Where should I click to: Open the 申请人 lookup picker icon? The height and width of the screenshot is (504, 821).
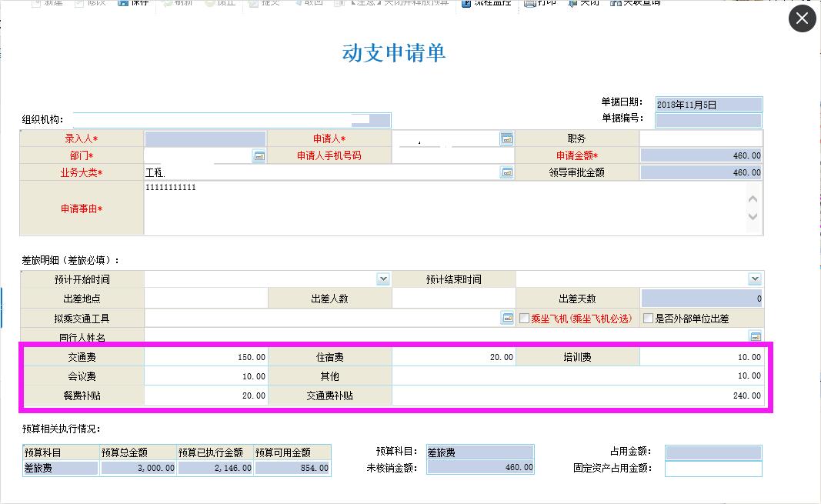[x=506, y=139]
